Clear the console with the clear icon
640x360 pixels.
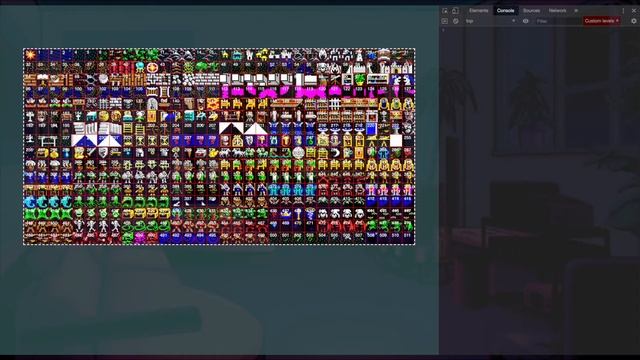click(x=456, y=21)
